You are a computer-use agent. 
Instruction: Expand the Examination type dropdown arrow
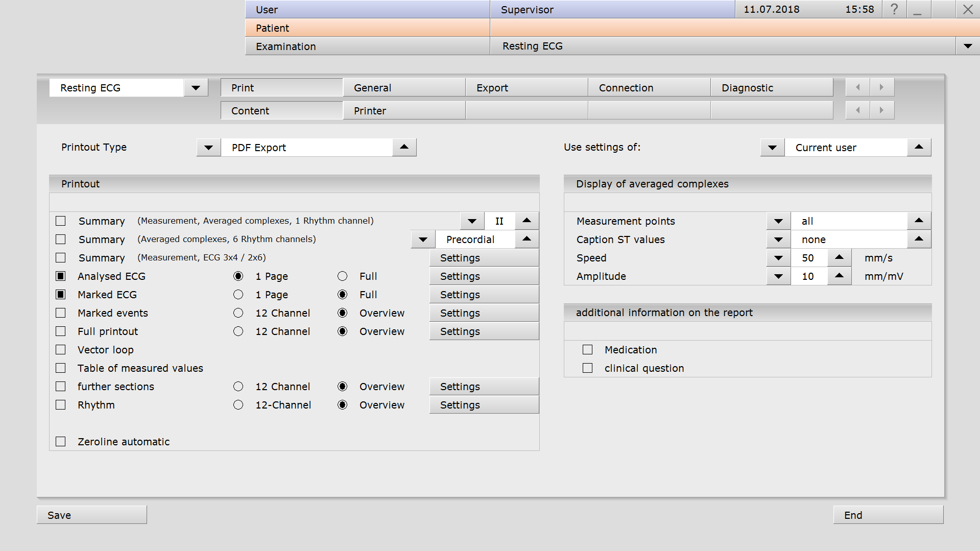(x=968, y=46)
